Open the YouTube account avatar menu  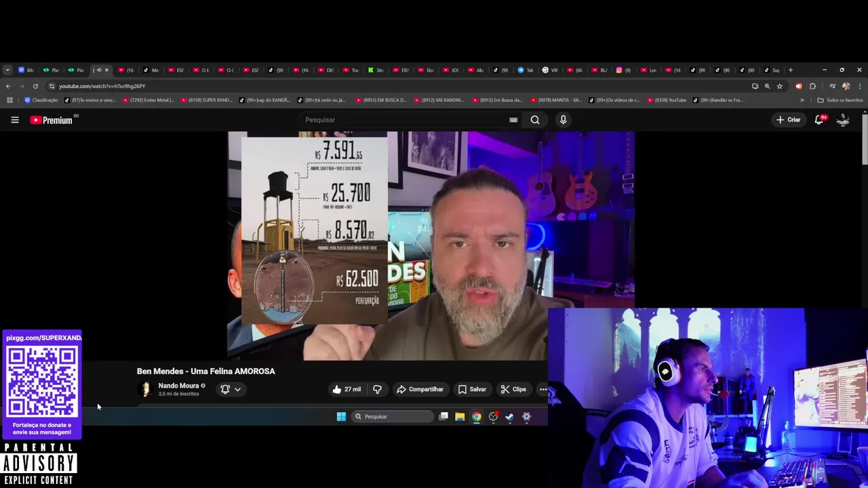pyautogui.click(x=843, y=120)
